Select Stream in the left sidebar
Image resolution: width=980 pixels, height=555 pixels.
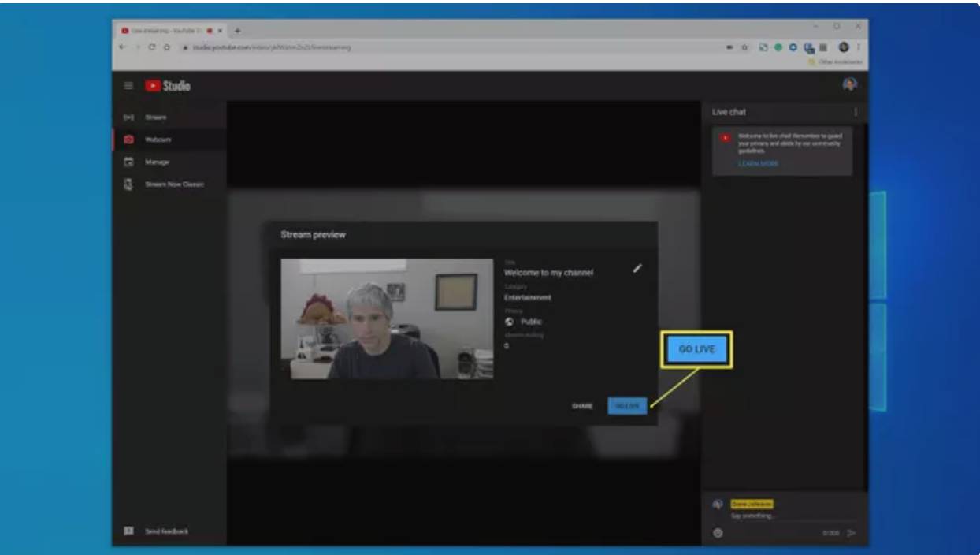pos(155,117)
